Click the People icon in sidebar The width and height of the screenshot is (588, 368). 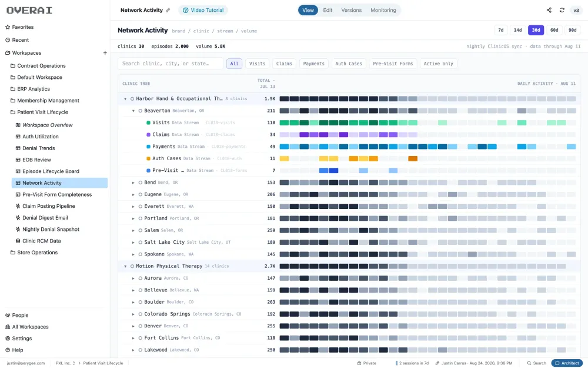click(x=8, y=316)
